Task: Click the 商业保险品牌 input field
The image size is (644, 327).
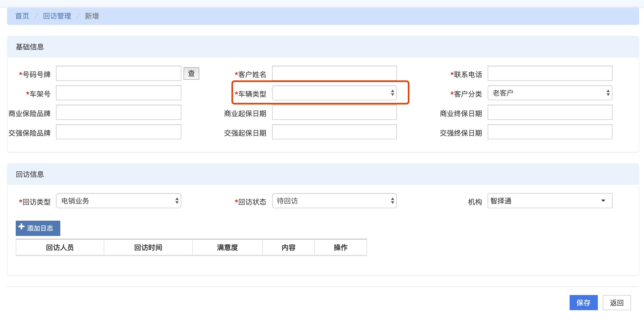Action: pos(118,113)
